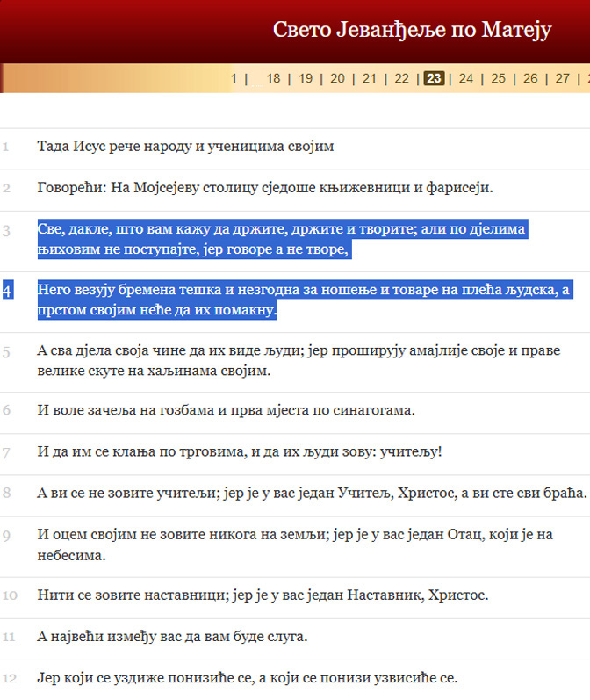Screen dimensions: 590x700
Task: Click verse 10 about Наставник, Христос
Action: coord(263,596)
